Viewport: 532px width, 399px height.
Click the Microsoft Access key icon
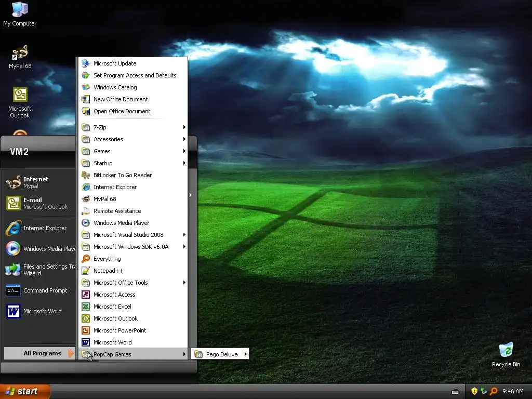click(x=86, y=295)
